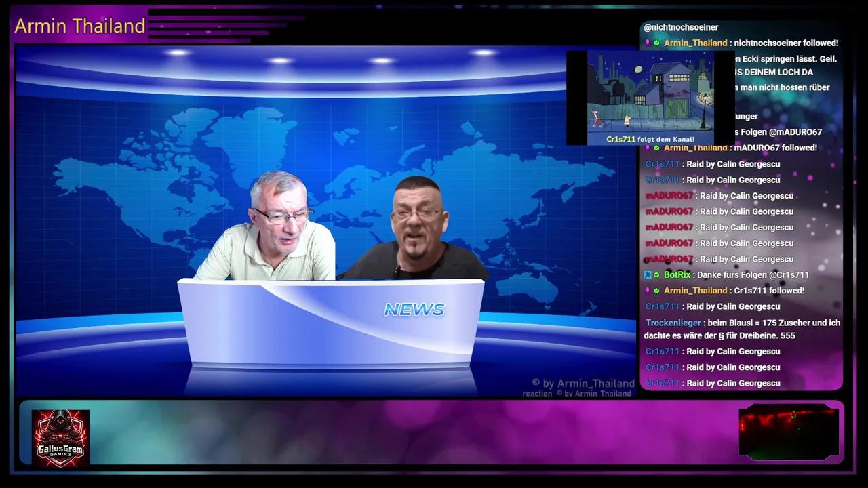Open the red-lit camera thumbnail in bottom banner

pos(789,432)
